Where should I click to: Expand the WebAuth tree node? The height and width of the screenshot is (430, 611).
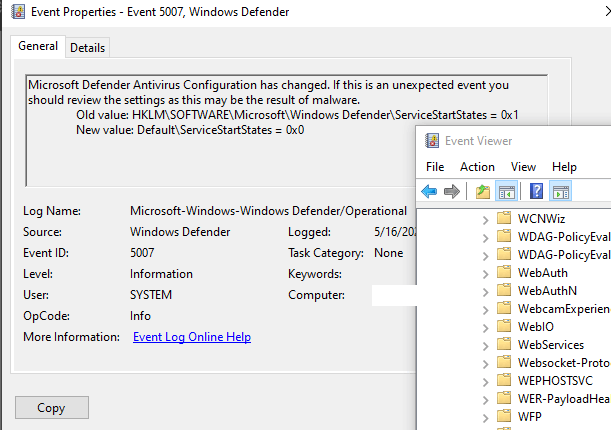485,274
